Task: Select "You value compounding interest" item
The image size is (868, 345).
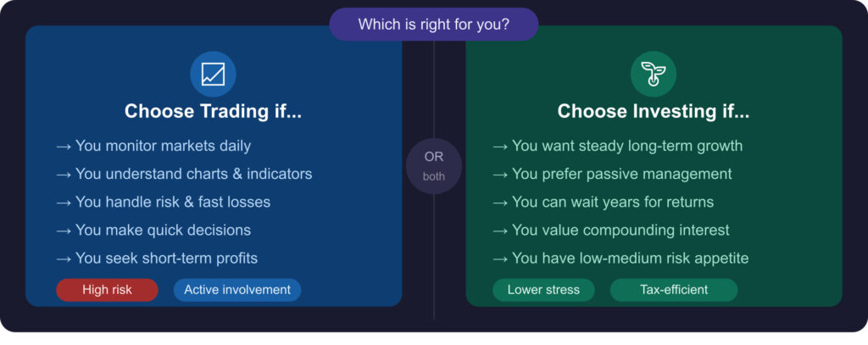Action: click(x=609, y=230)
